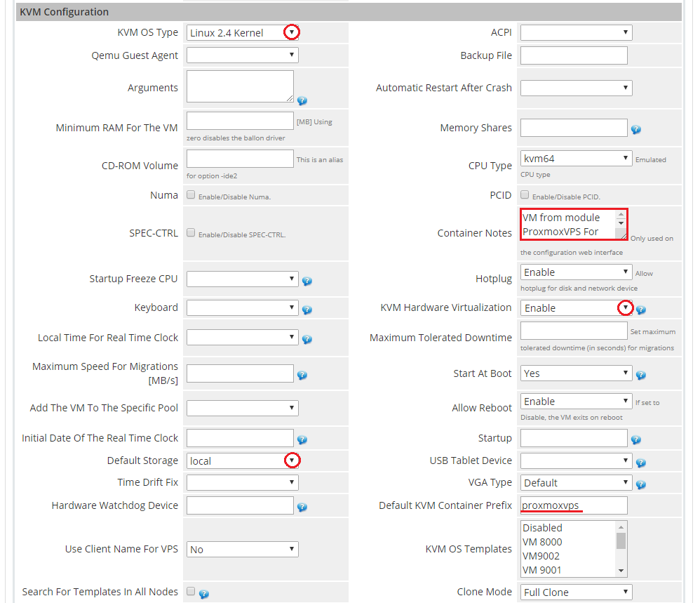The height and width of the screenshot is (603, 700).
Task: Open the USB Tablet Device dropdown
Action: click(577, 460)
